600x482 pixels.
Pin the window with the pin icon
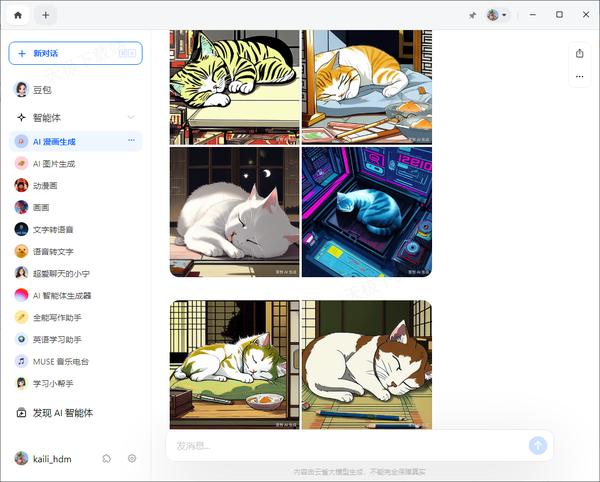pyautogui.click(x=472, y=15)
